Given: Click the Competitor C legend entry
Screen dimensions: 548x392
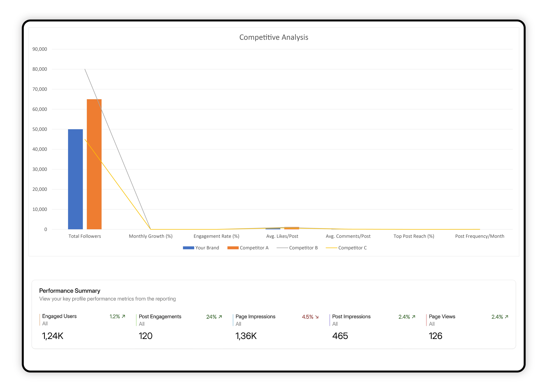Looking at the screenshot, I should point(346,248).
